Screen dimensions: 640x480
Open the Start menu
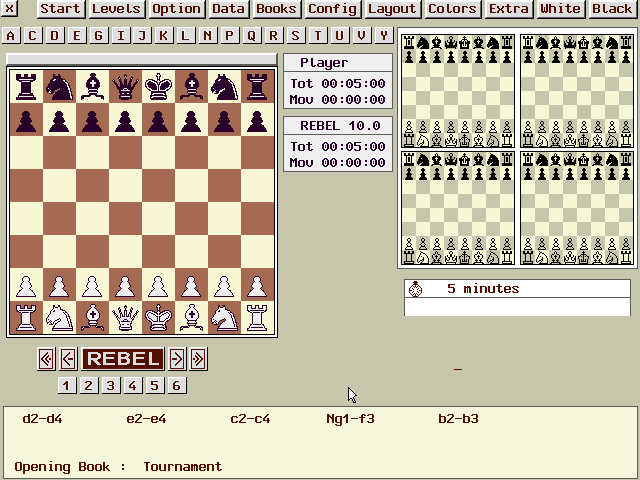click(61, 9)
